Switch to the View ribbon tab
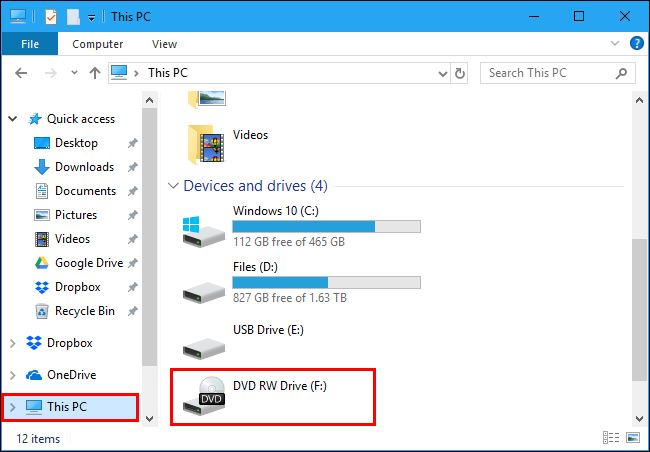The height and width of the screenshot is (452, 650). pos(164,44)
